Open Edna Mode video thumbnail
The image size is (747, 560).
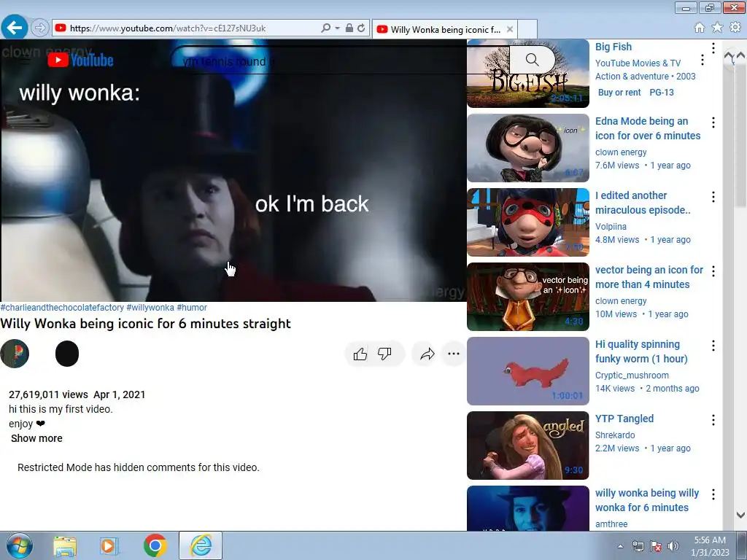click(x=528, y=148)
